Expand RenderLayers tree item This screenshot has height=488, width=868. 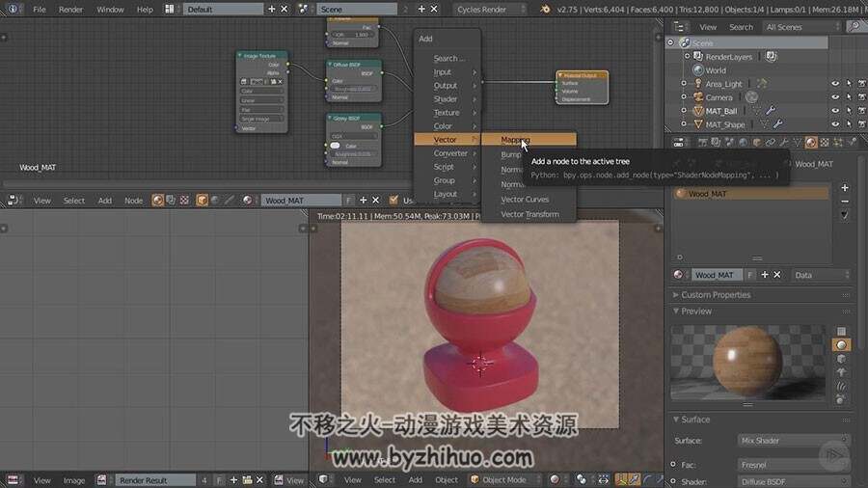pos(687,57)
